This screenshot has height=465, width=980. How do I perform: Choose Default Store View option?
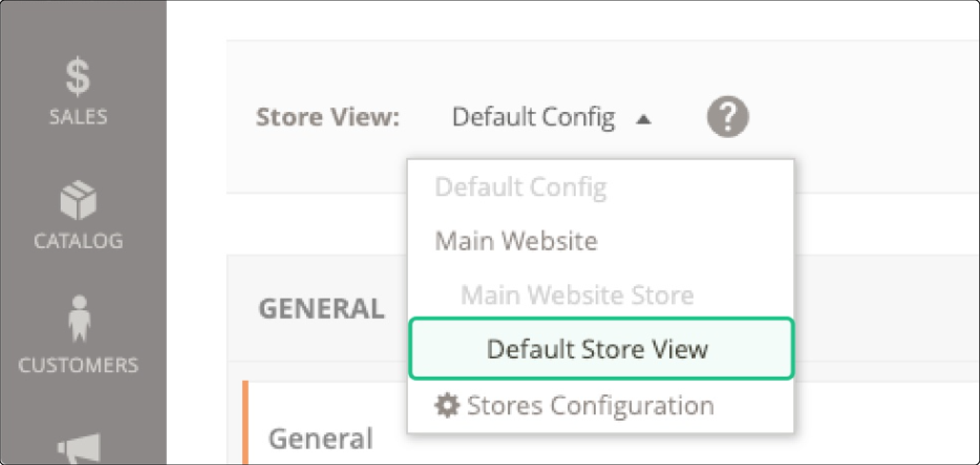coord(601,348)
